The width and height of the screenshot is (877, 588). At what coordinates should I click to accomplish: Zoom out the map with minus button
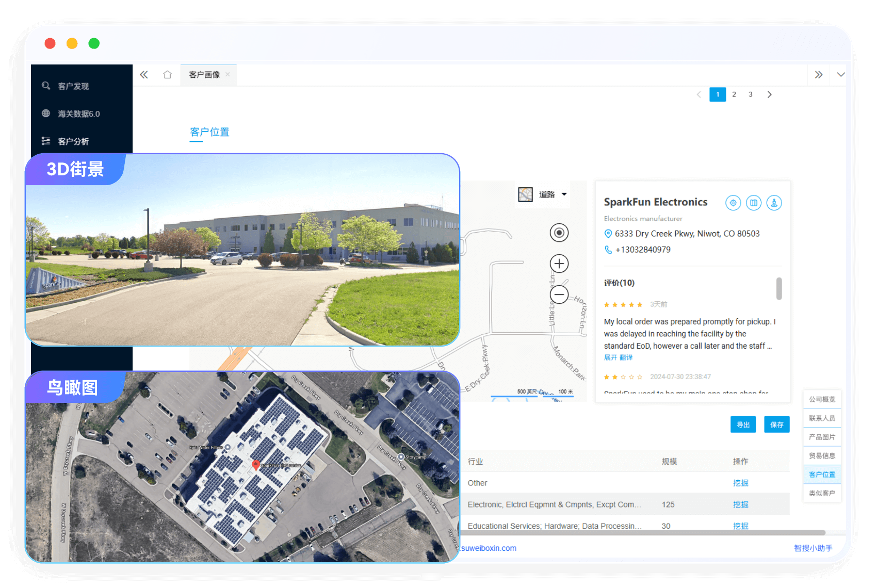point(559,295)
